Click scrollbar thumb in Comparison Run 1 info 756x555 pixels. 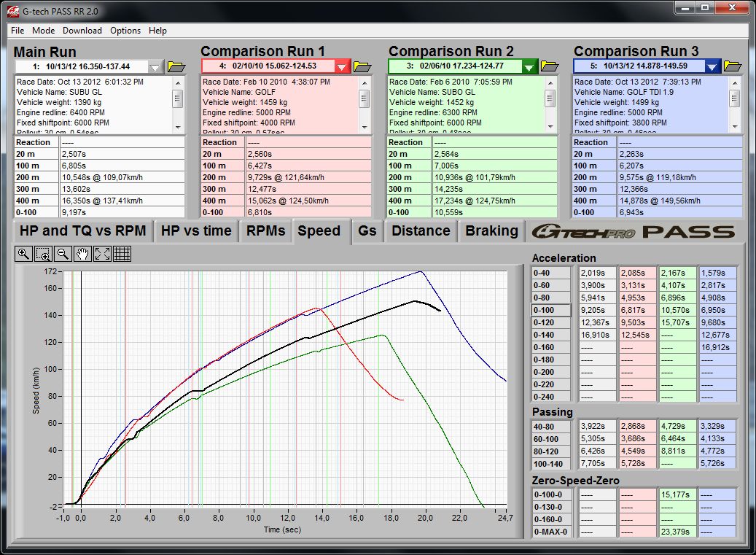(x=365, y=100)
